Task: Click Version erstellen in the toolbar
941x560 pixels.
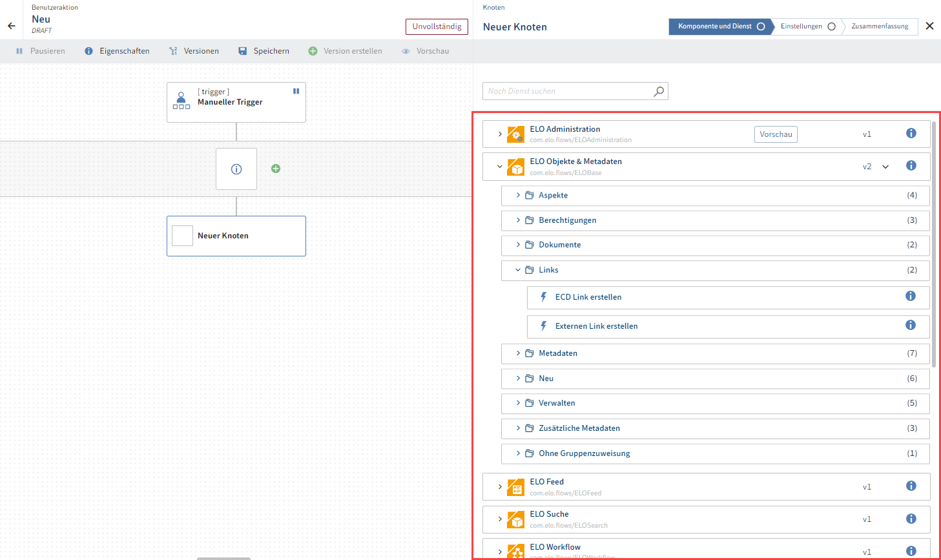Action: pos(345,51)
